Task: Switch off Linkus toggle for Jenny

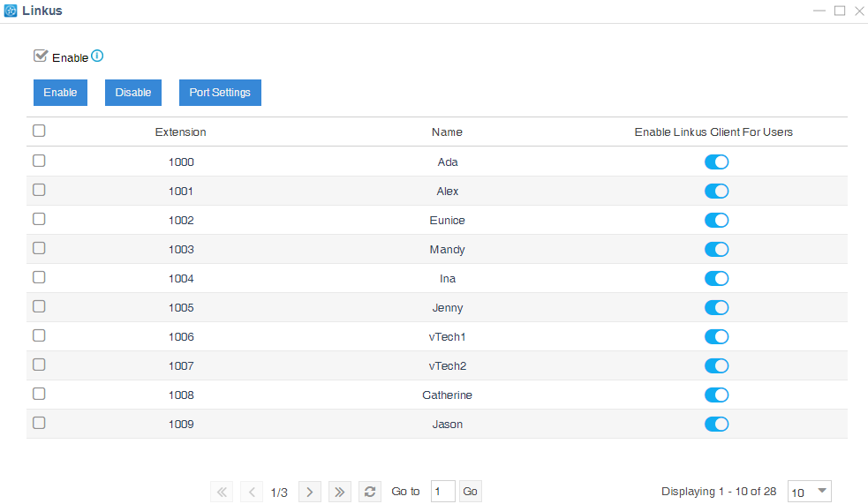Action: click(716, 307)
